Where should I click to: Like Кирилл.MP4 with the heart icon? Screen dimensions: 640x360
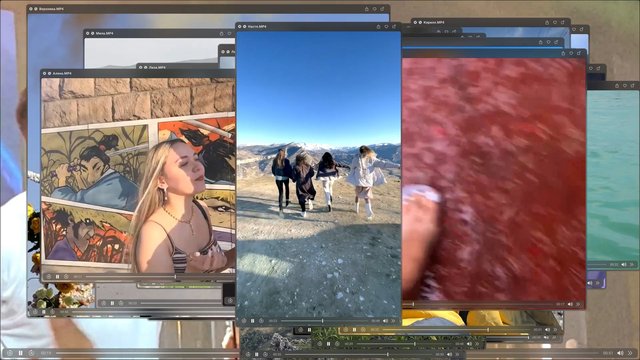pyautogui.click(x=555, y=22)
